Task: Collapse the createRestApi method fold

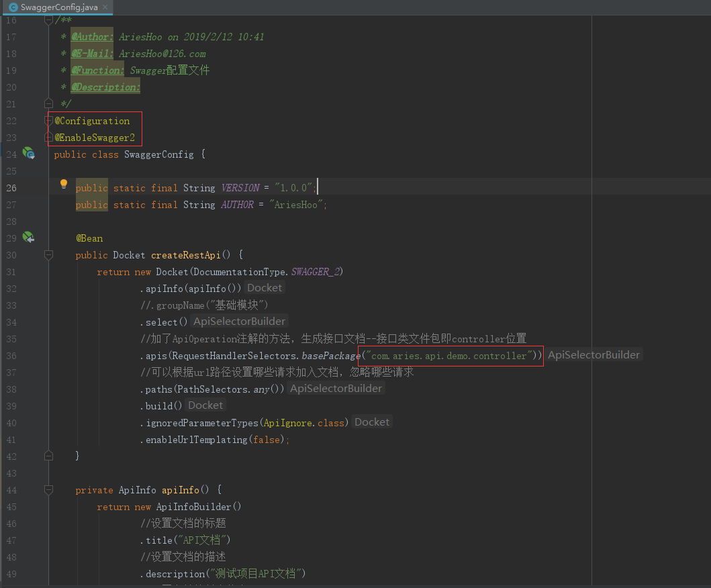Action: [48, 255]
